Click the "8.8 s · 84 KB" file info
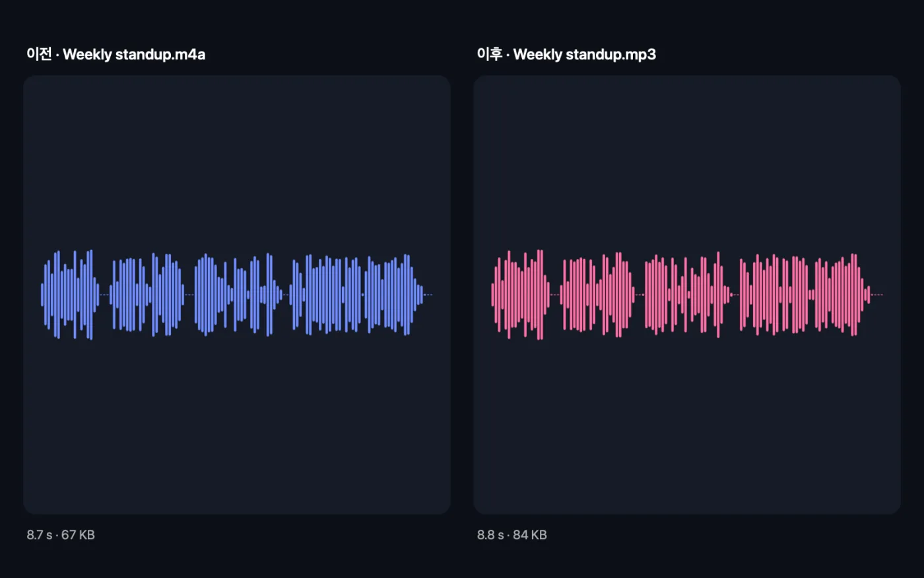Screen dimensions: 924x578 coord(512,535)
